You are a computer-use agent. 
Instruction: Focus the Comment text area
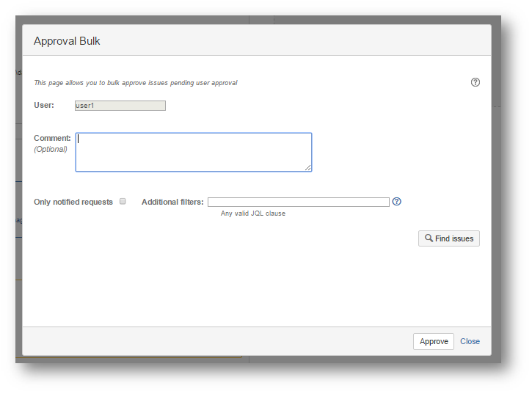coord(194,152)
